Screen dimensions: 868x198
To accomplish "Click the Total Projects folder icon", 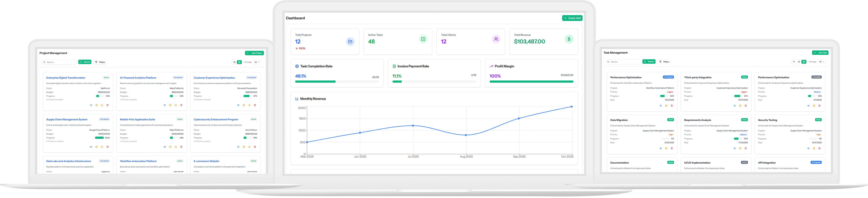I will [x=350, y=42].
